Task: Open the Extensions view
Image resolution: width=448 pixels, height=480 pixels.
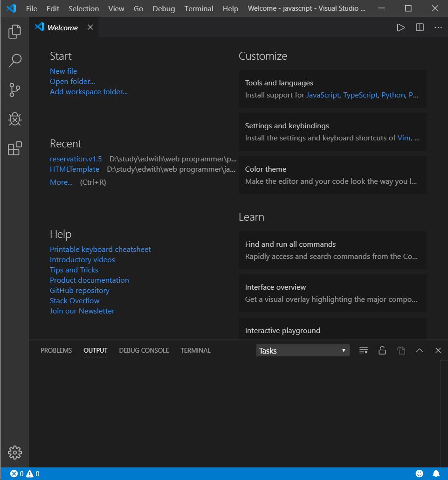Action: (14, 148)
